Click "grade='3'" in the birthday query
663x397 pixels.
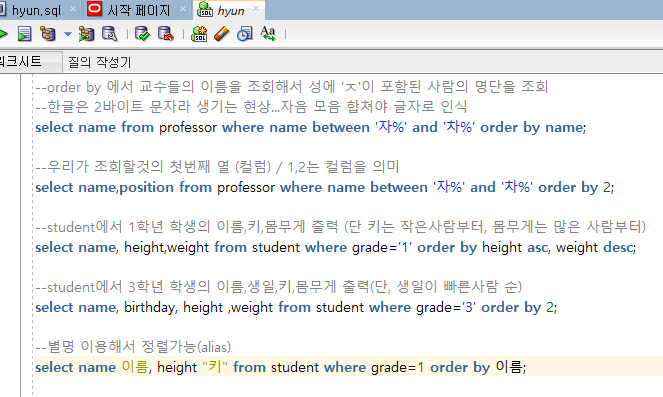click(x=446, y=307)
